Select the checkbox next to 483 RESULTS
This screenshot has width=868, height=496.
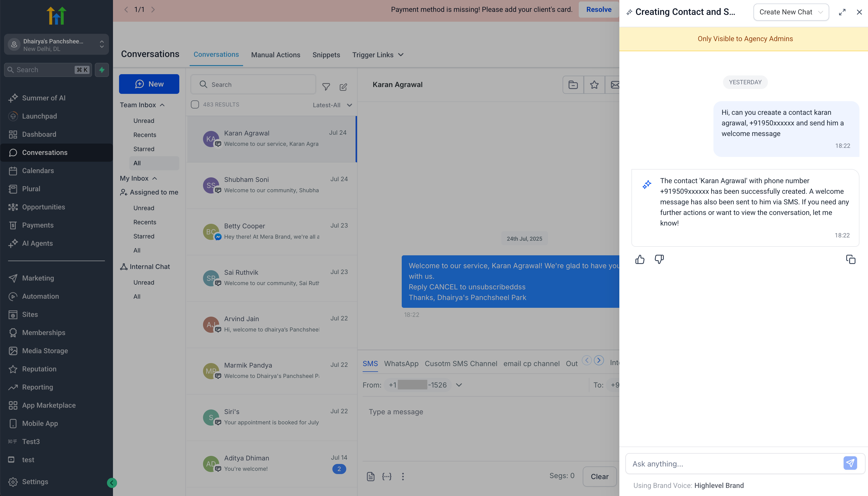195,104
